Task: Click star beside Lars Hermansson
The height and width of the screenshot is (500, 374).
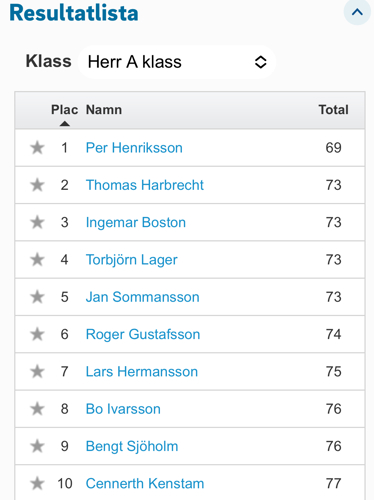Action: pyautogui.click(x=37, y=372)
